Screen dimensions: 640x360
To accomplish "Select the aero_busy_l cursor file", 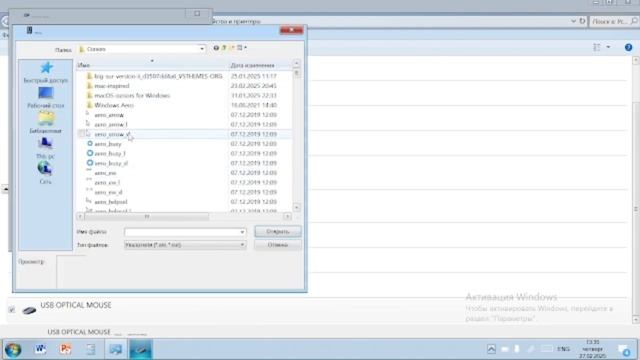I will pyautogui.click(x=110, y=153).
